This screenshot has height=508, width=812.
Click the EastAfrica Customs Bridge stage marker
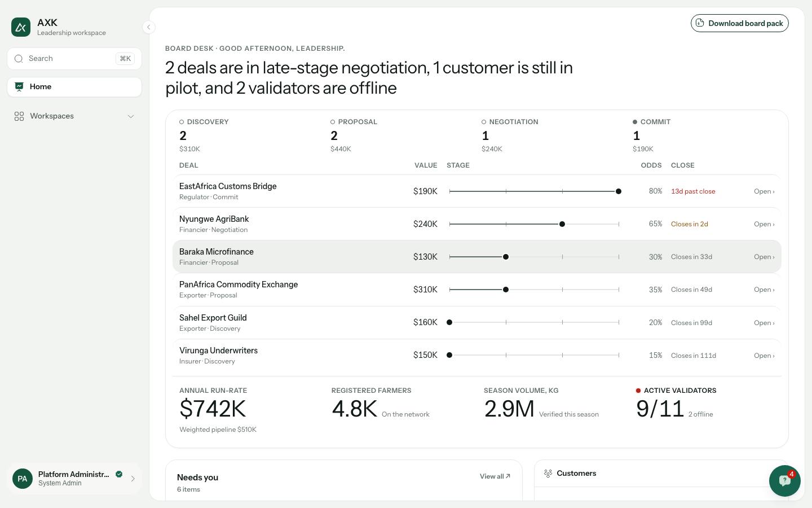pyautogui.click(x=619, y=191)
